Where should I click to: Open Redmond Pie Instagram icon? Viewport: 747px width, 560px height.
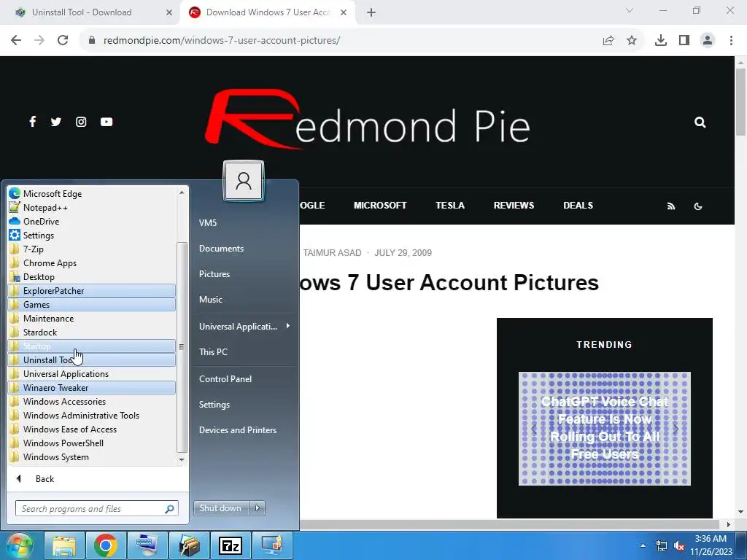pyautogui.click(x=81, y=122)
